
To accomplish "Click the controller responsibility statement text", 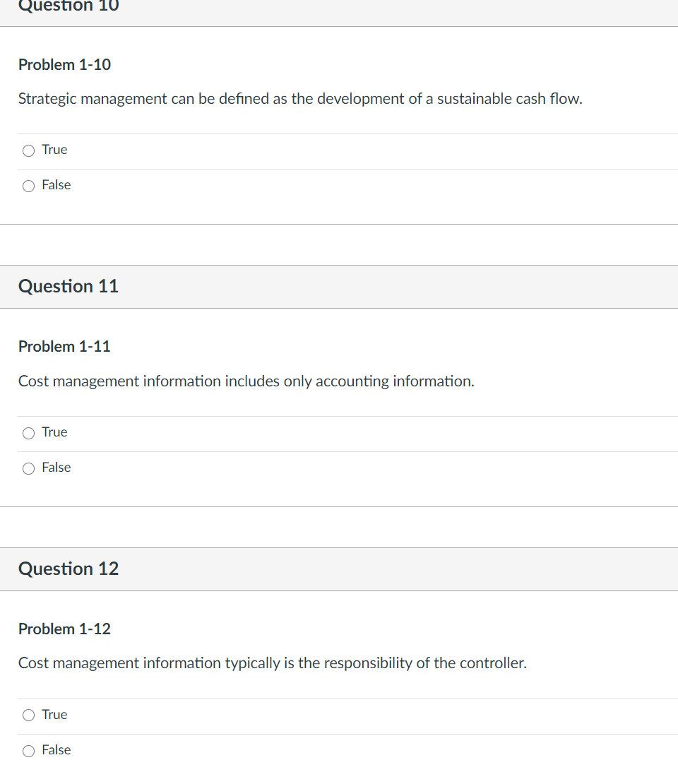I will tap(271, 663).
